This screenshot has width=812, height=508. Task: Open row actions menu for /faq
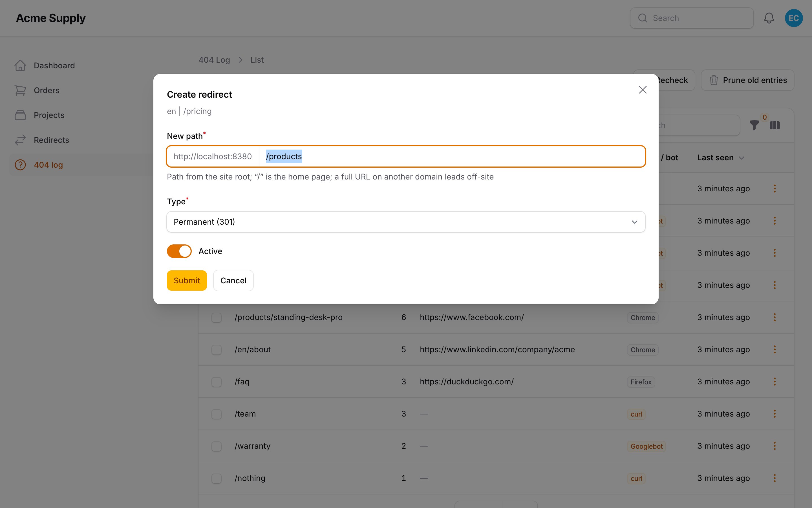point(775,382)
